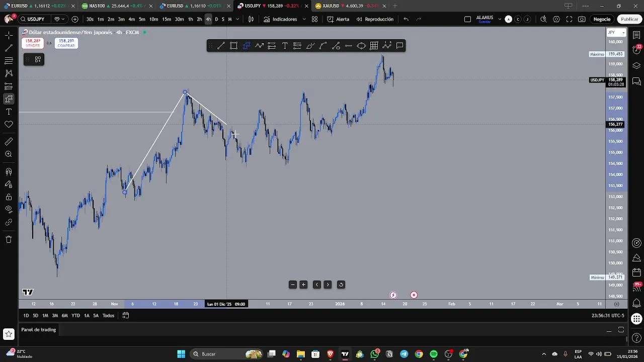Expand the ALAMUS layout name dropdown

(500, 19)
